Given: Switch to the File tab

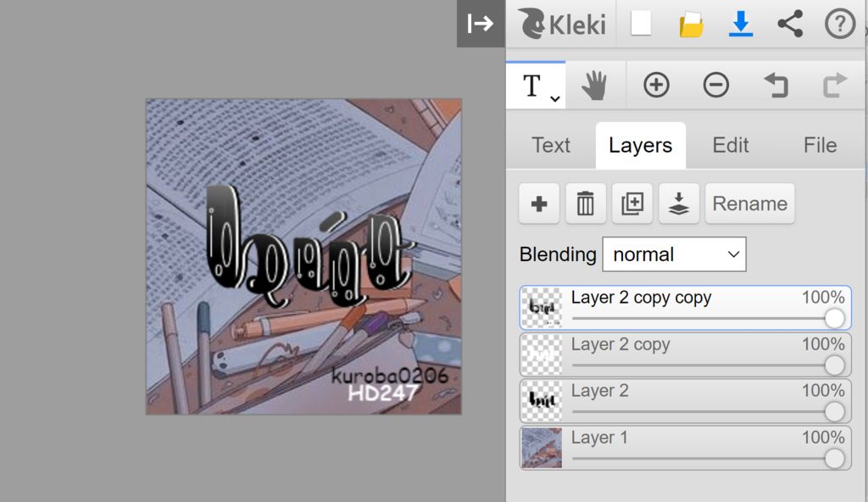Looking at the screenshot, I should point(820,145).
